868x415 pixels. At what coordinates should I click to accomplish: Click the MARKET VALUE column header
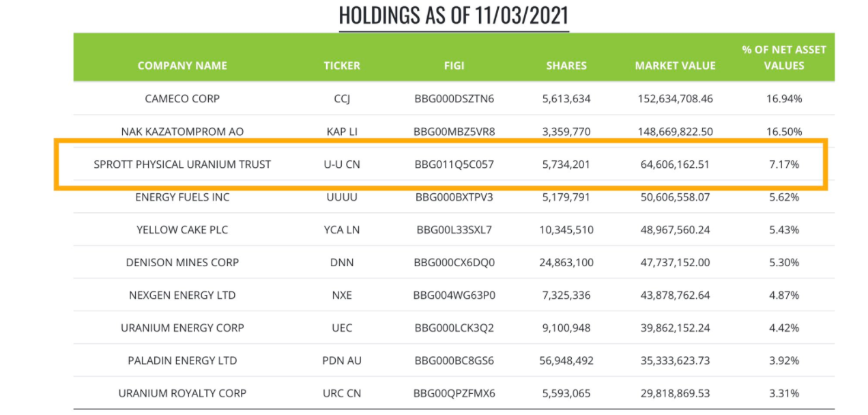(x=675, y=66)
